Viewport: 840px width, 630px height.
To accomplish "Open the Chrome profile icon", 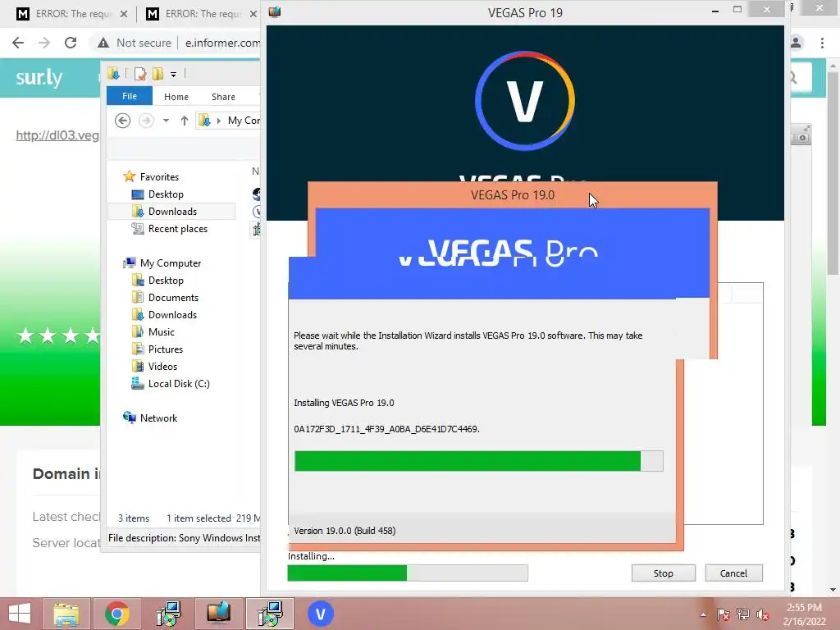I will point(796,43).
